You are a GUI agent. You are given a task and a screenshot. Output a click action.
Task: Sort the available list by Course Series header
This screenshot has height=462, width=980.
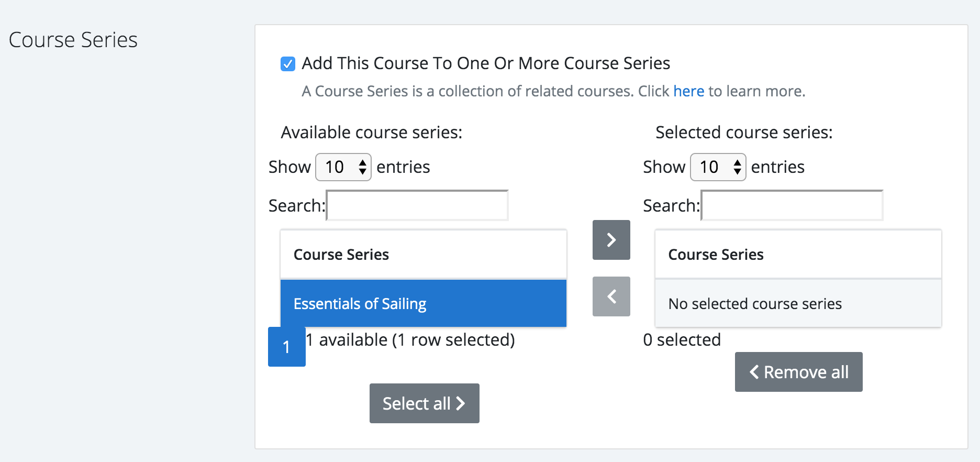coord(424,254)
